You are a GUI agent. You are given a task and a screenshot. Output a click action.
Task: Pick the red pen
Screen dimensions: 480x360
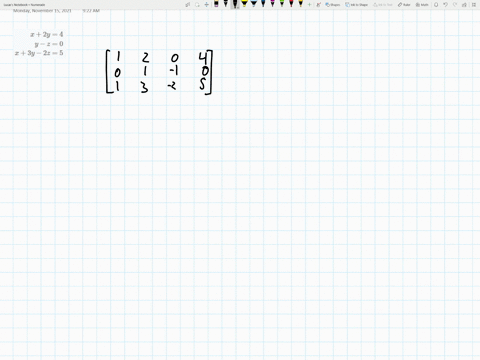(x=291, y=4)
